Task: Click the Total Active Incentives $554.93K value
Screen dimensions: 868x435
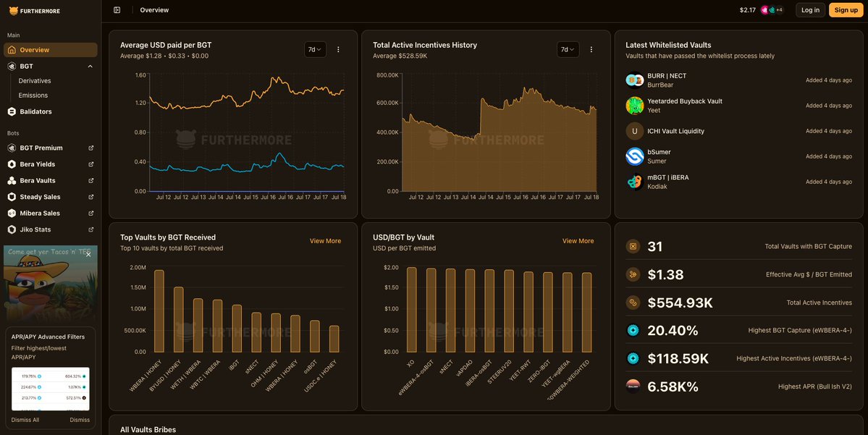Action: 681,303
